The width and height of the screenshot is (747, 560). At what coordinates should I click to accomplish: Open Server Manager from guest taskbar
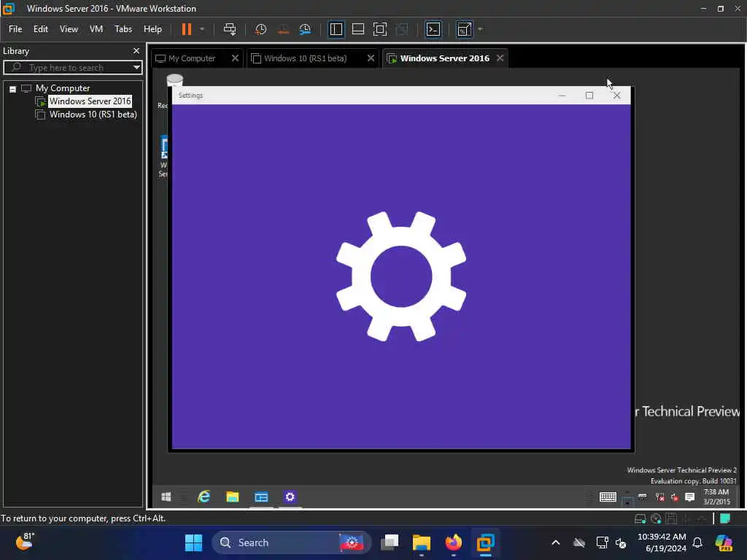click(x=261, y=497)
